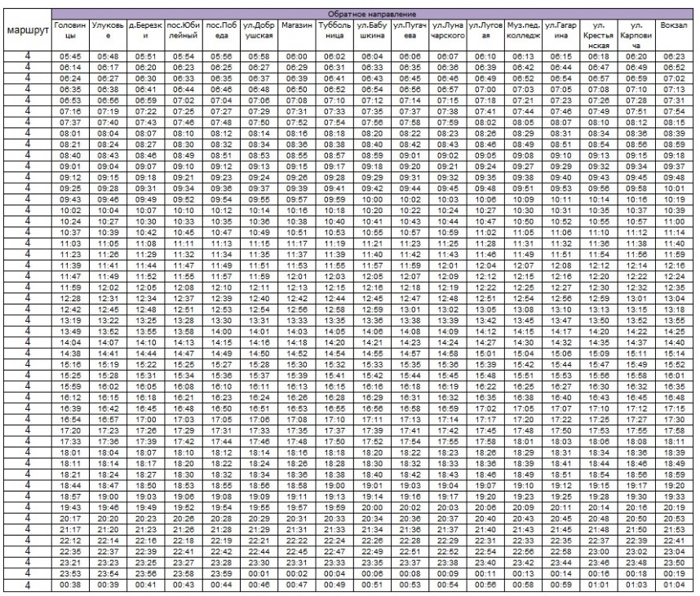Viewport: 700px width, 596px height.
Task: Select 14:38 in the Головинцы column
Action: point(70,354)
